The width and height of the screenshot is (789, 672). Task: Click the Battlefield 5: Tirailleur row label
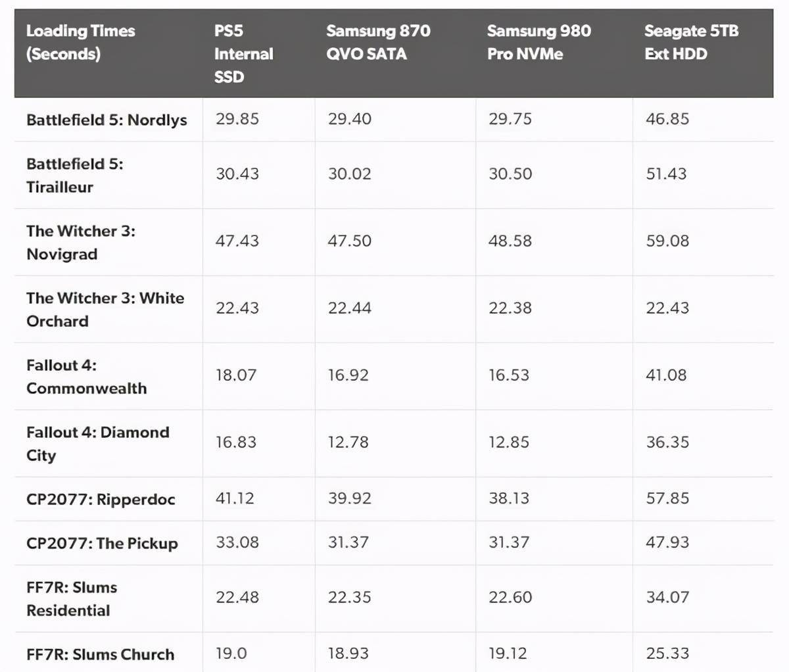click(x=75, y=175)
